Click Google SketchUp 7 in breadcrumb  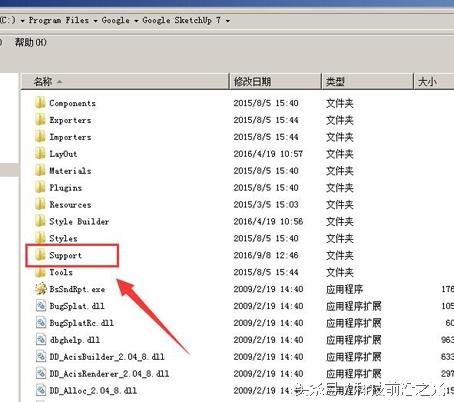tap(181, 20)
